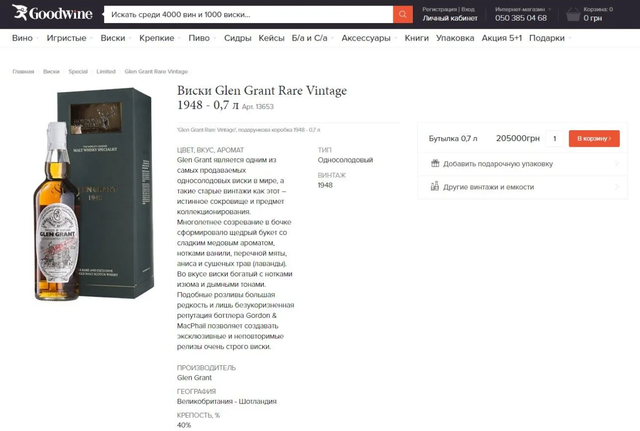Screen dimensions: 640x431
Task: Click the bottles icon for other vintages
Action: (x=435, y=187)
